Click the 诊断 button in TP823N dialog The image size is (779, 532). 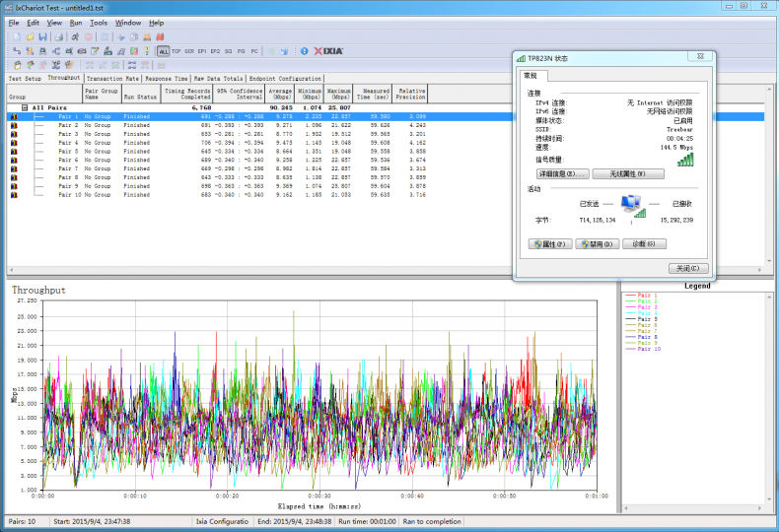click(x=644, y=244)
